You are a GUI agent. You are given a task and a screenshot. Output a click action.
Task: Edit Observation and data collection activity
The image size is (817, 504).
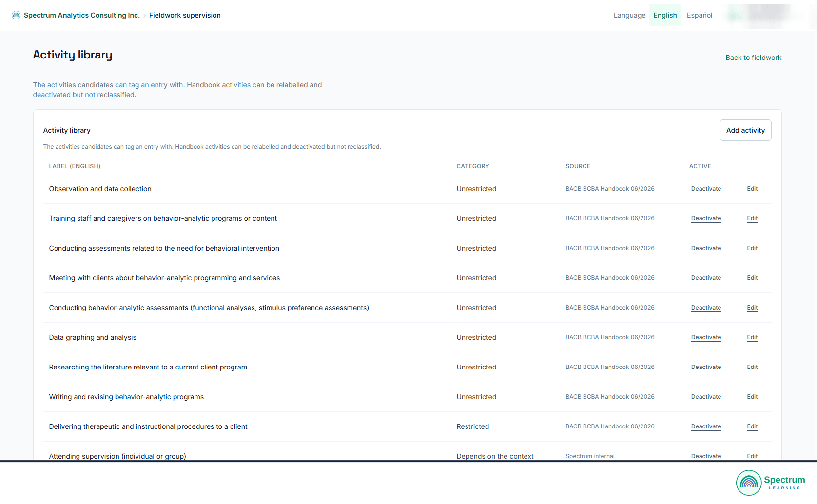tap(752, 189)
